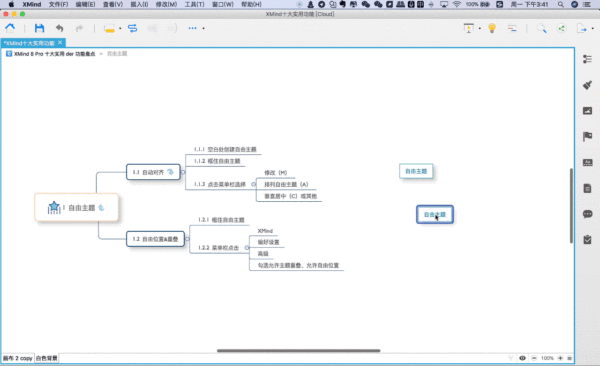600x366 pixels.
Task: Zoom in with the plus button
Action: [560, 358]
